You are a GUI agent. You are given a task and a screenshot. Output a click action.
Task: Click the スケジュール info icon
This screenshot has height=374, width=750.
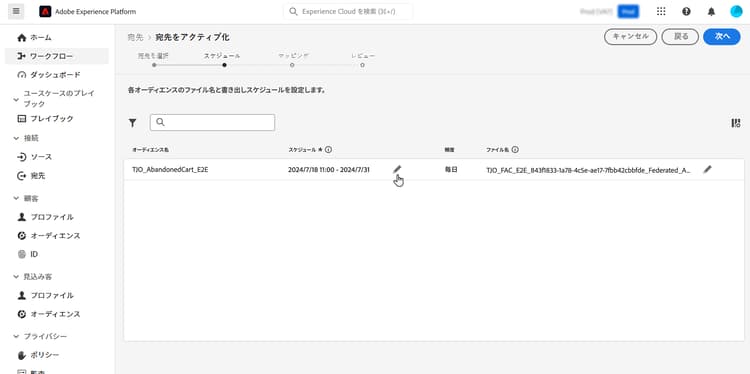328,150
